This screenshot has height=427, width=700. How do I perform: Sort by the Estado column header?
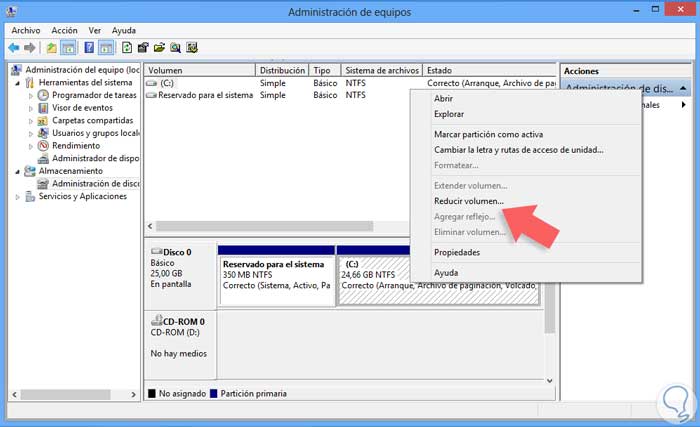(x=489, y=70)
